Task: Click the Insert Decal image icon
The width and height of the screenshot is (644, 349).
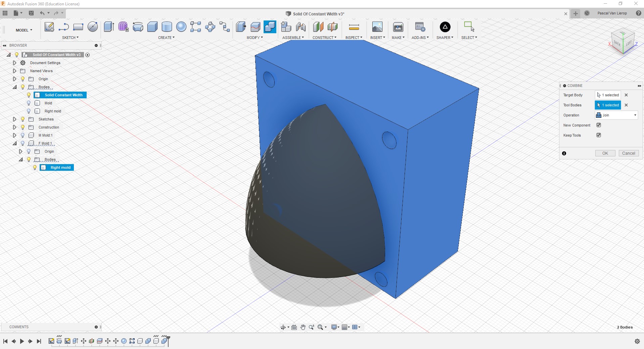Action: [x=377, y=27]
